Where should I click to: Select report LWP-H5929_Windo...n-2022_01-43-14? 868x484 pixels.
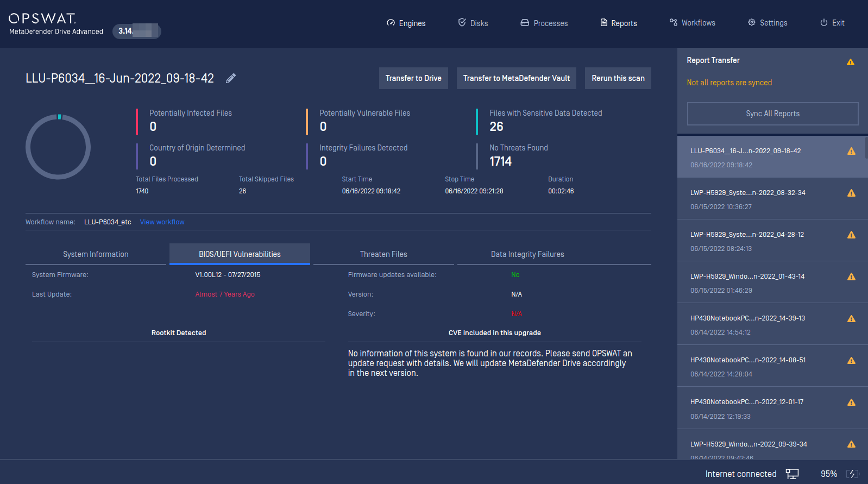pos(771,282)
